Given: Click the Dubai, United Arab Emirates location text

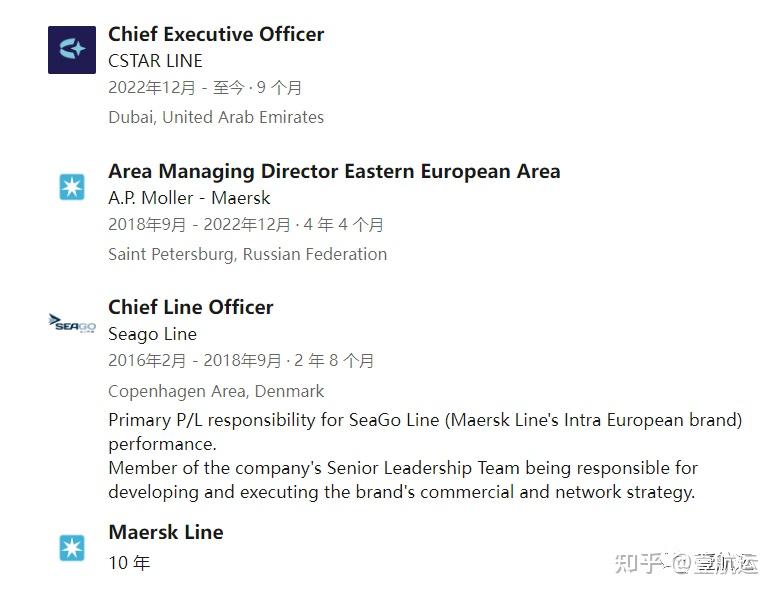Looking at the screenshot, I should coord(216,117).
